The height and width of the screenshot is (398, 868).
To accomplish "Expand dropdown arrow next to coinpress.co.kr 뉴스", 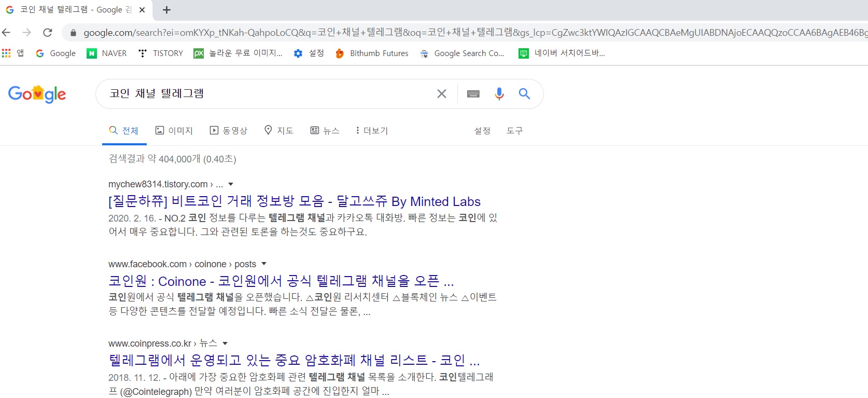I will coord(225,343).
